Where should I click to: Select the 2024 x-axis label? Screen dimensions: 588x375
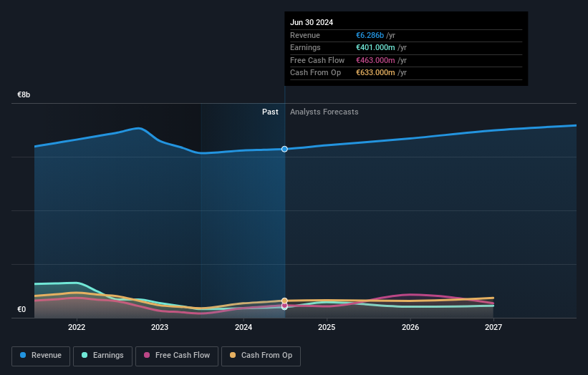(244, 328)
